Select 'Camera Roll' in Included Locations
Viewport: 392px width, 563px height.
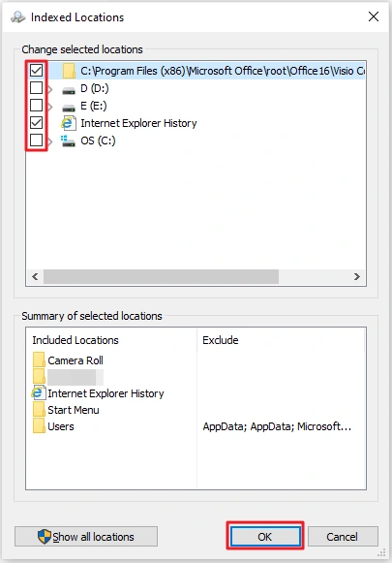point(75,360)
